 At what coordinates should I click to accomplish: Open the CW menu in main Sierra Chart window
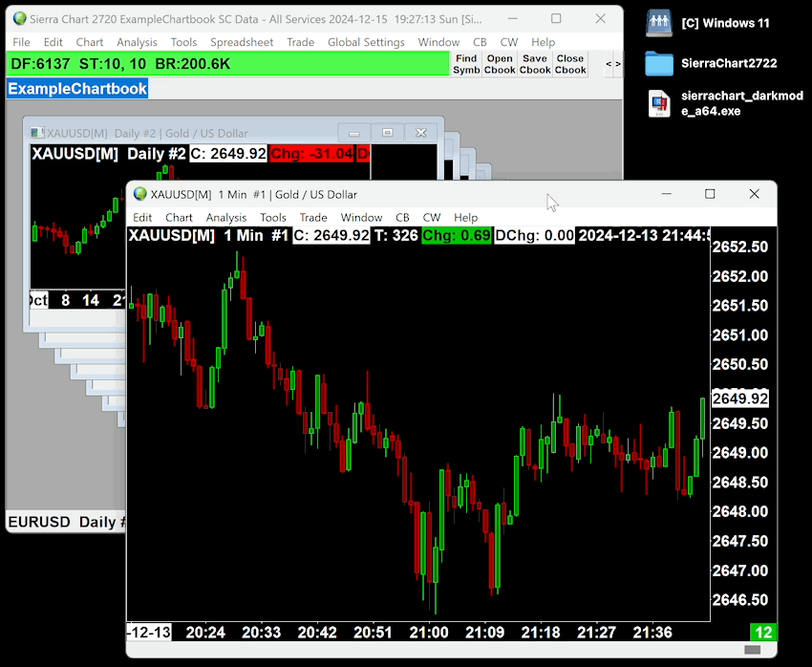click(x=508, y=42)
